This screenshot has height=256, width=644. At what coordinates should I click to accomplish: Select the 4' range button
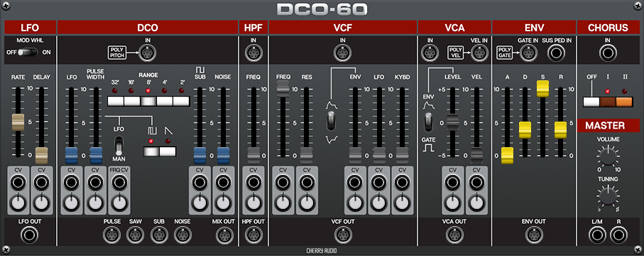pyautogui.click(x=165, y=101)
